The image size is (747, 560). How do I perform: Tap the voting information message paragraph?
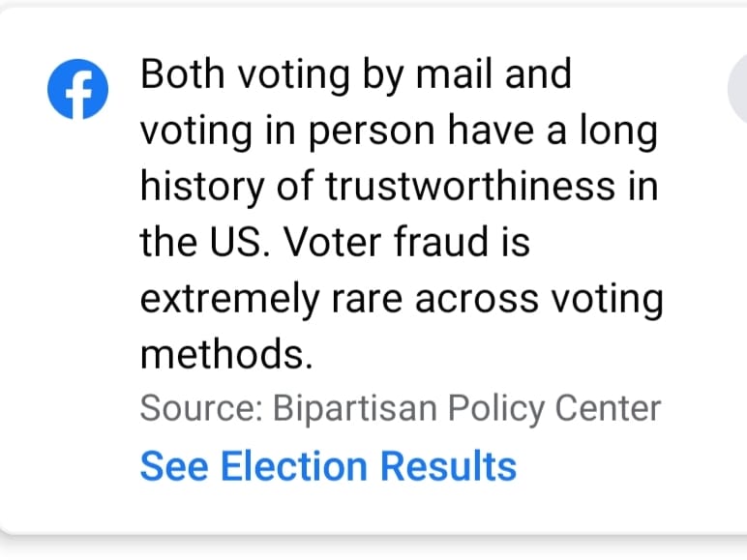tap(402, 214)
